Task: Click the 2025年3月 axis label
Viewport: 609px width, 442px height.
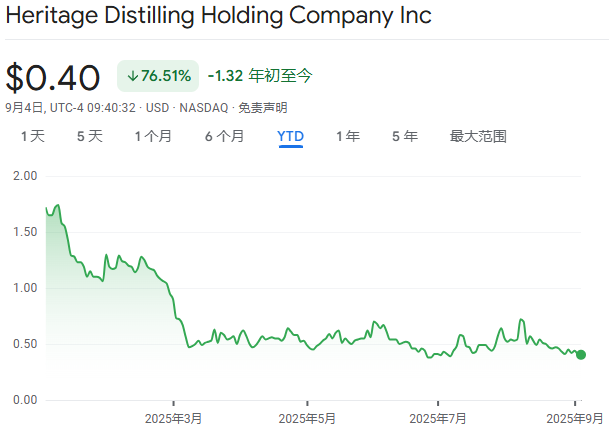Action: click(x=173, y=418)
